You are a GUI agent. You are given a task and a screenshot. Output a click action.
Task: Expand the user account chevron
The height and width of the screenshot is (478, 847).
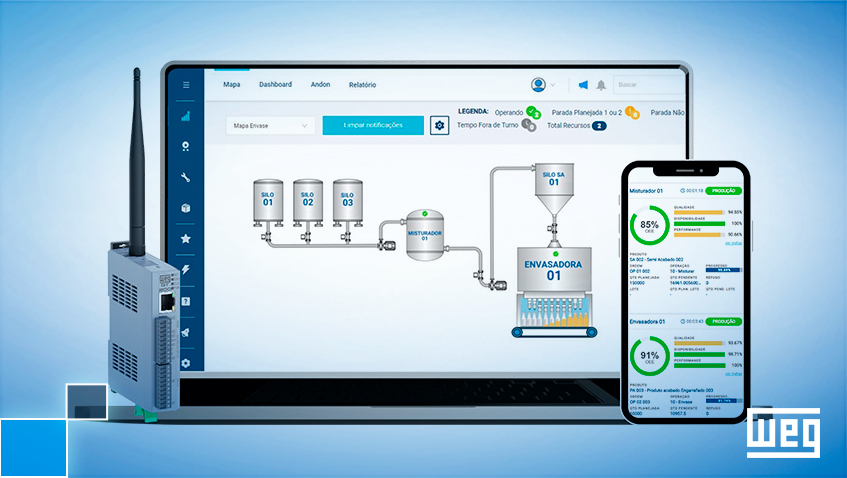(553, 85)
